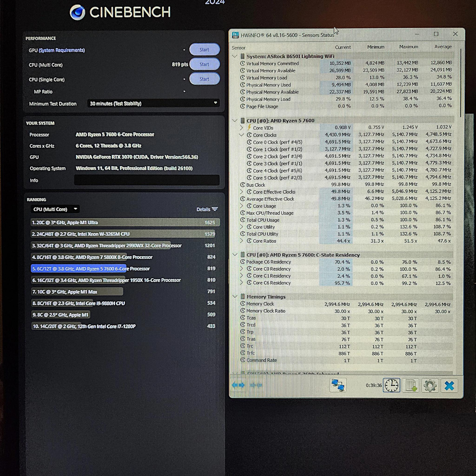Click the sensor icon beside Tcas

tap(242, 317)
